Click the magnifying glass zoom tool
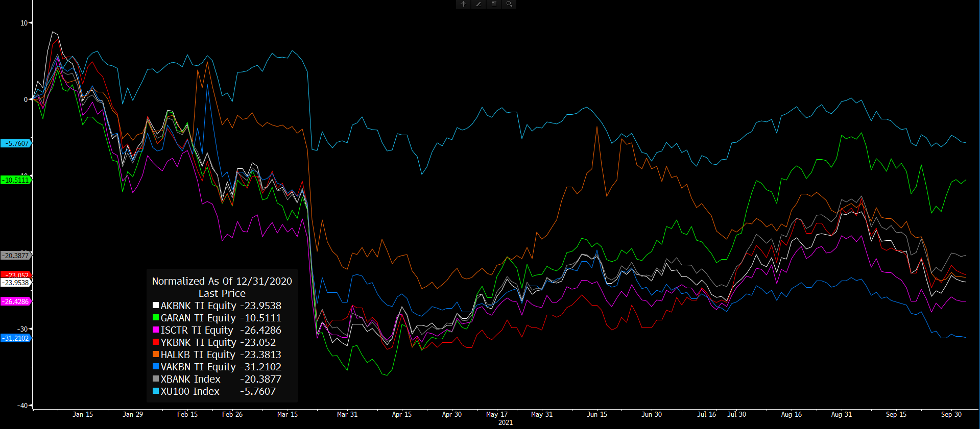 click(509, 4)
